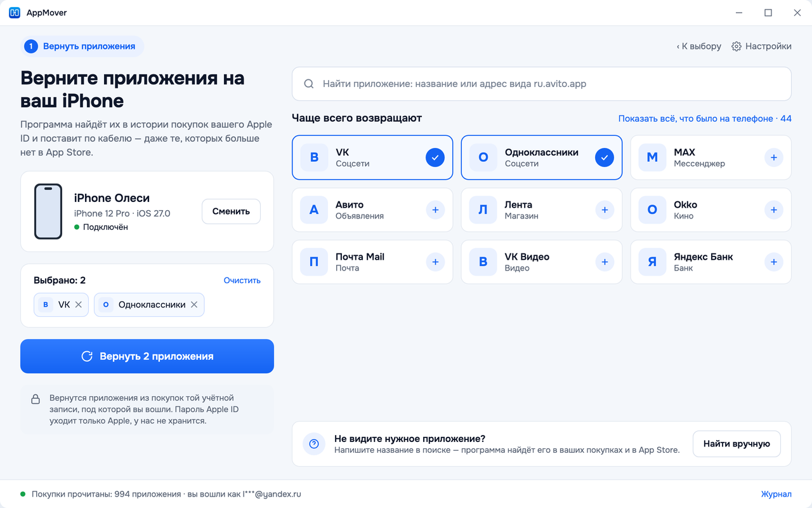Click the AppMover logo icon
812x508 pixels.
point(15,13)
